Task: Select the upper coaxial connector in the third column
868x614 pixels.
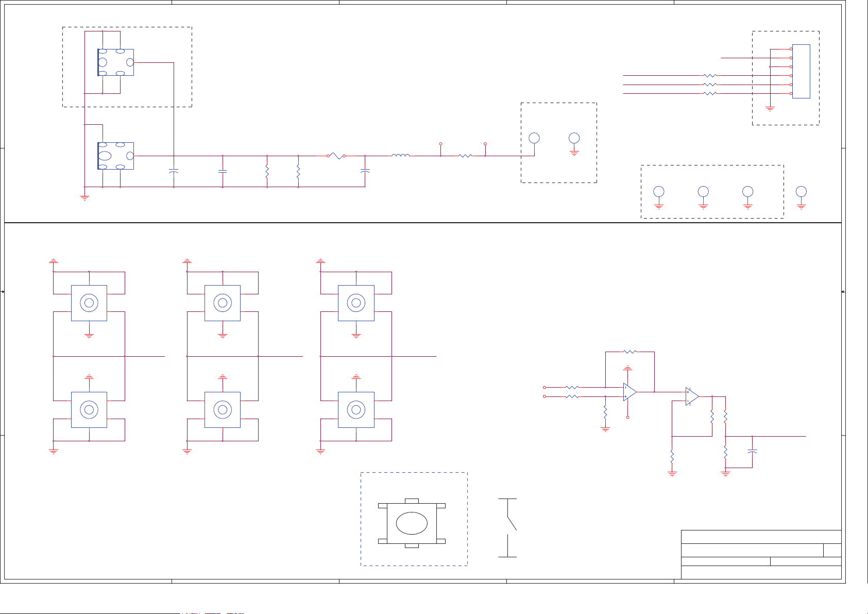Action: pos(356,303)
